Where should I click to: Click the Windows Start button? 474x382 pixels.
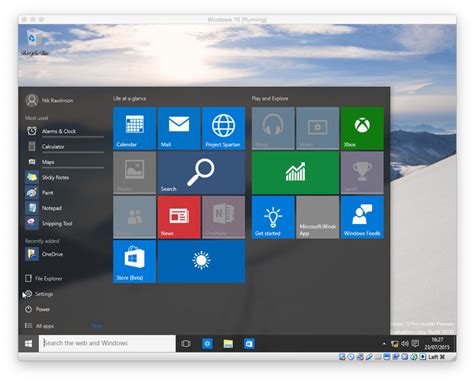pos(28,344)
